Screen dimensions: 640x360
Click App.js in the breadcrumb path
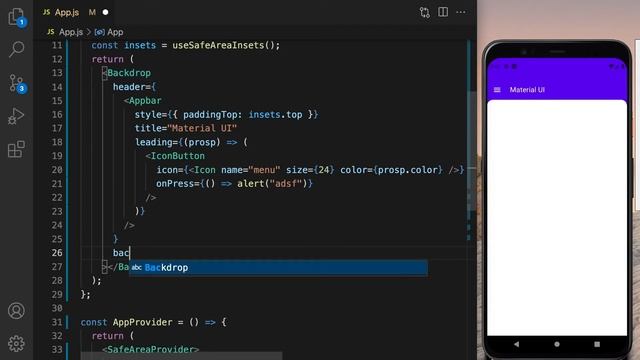[x=71, y=32]
